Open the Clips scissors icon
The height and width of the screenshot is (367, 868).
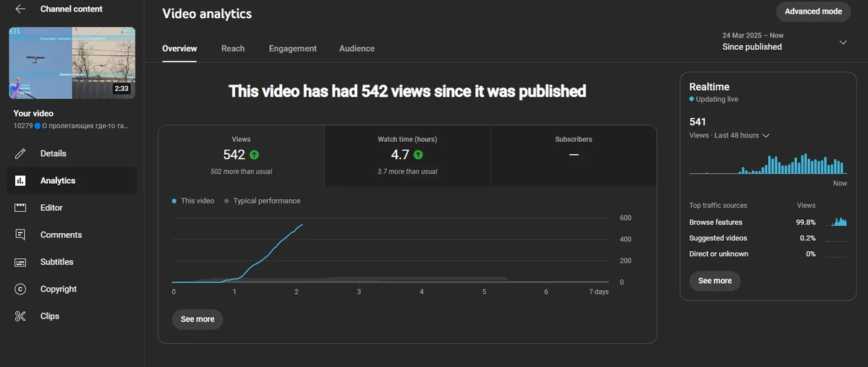point(20,316)
